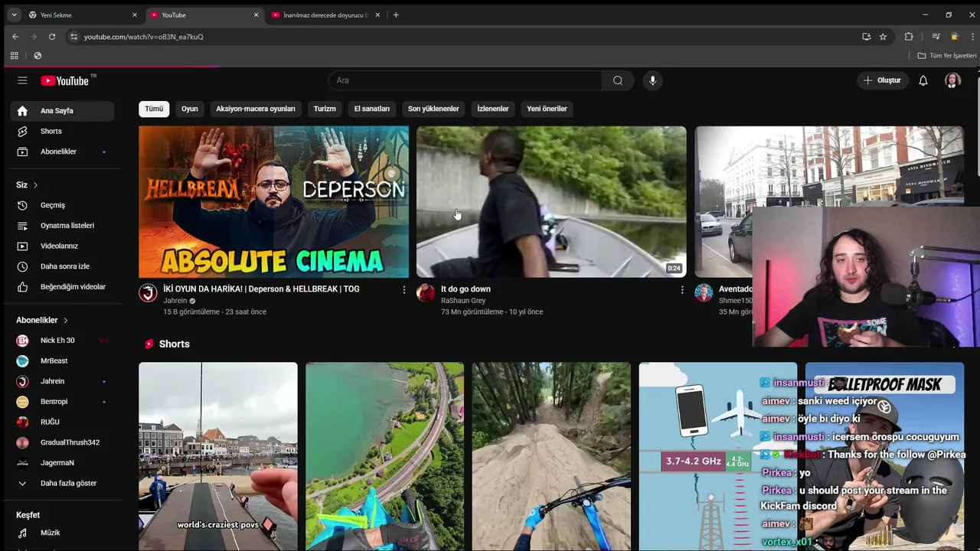This screenshot has height=551, width=980.
Task: Open world's craziest povs short
Action: pos(218,457)
